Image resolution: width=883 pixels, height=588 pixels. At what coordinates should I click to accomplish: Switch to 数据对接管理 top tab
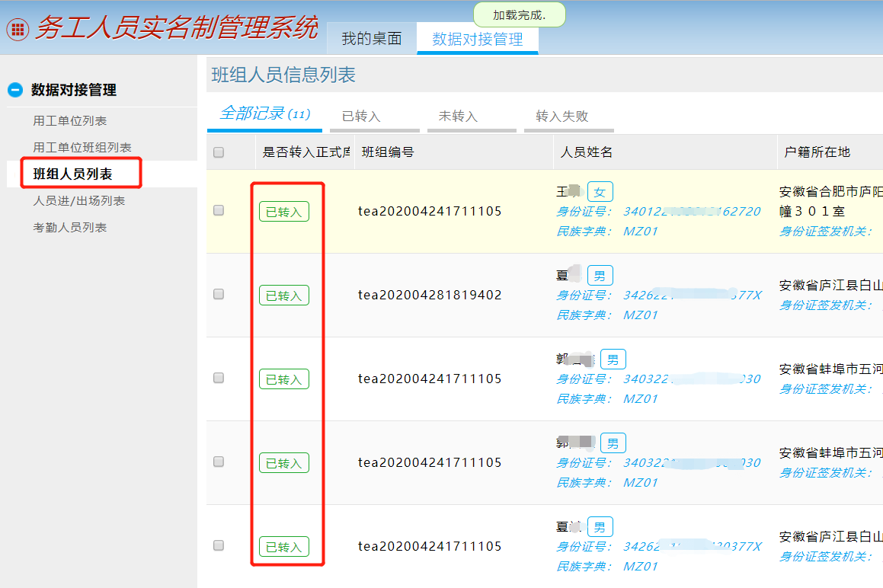[x=478, y=39]
